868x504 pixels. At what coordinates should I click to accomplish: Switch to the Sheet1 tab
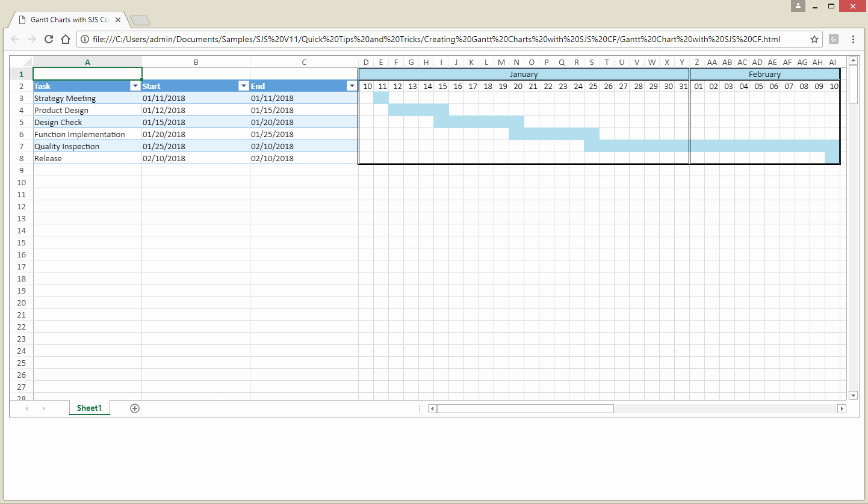point(89,408)
